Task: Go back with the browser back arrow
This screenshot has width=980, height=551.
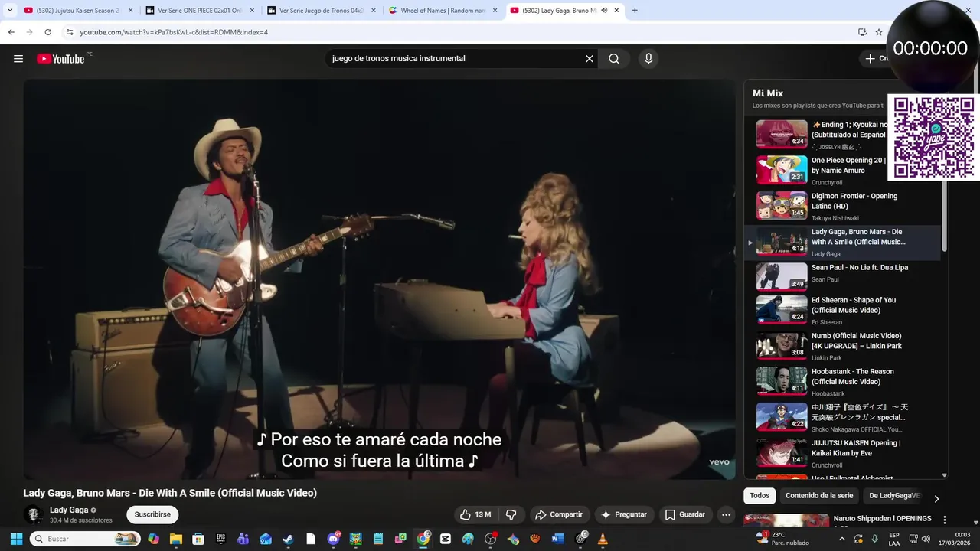Action: coord(11,32)
